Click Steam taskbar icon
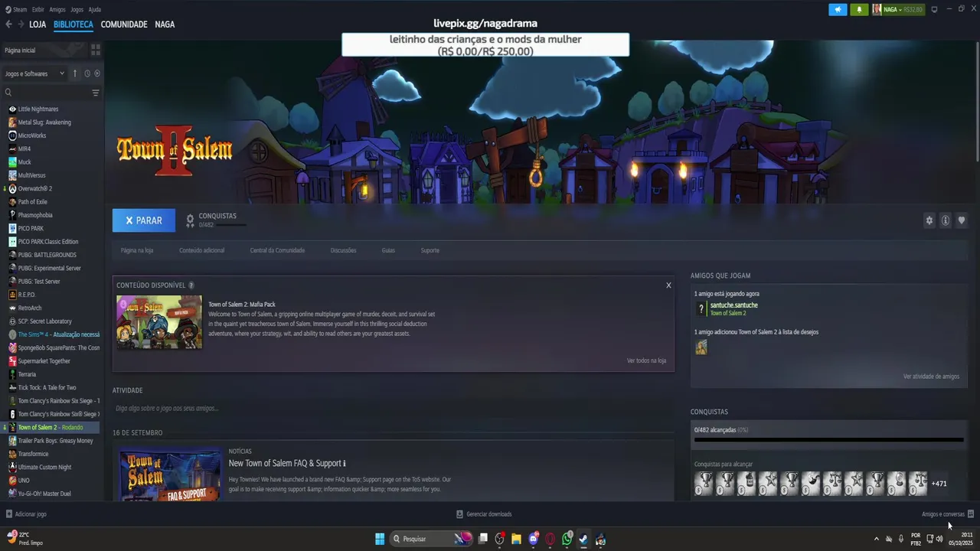The image size is (980, 551). tap(583, 539)
